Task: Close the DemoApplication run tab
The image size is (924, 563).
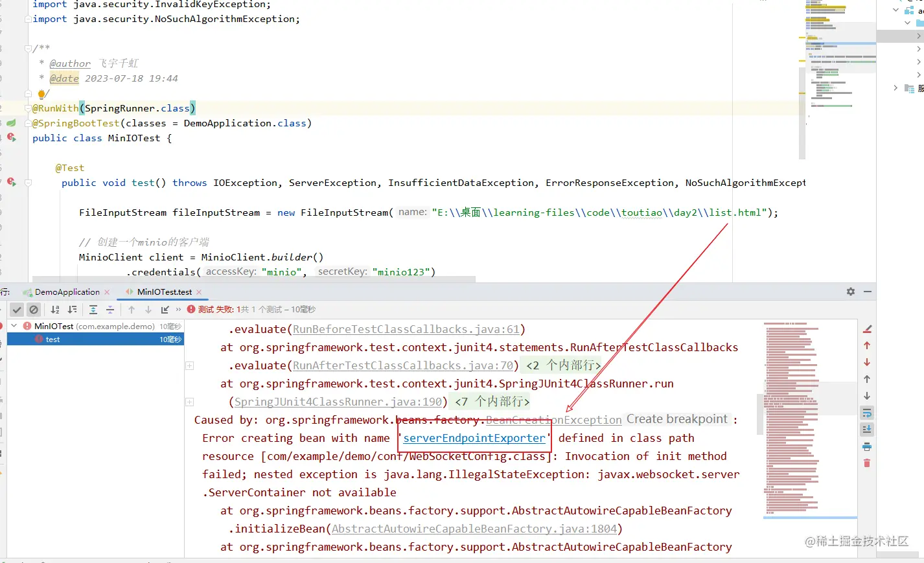Action: pyautogui.click(x=107, y=292)
